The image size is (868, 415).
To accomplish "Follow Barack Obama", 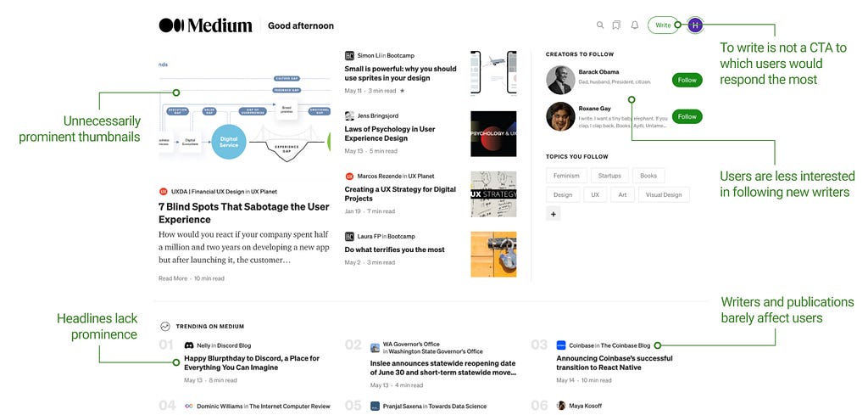I will tap(687, 80).
